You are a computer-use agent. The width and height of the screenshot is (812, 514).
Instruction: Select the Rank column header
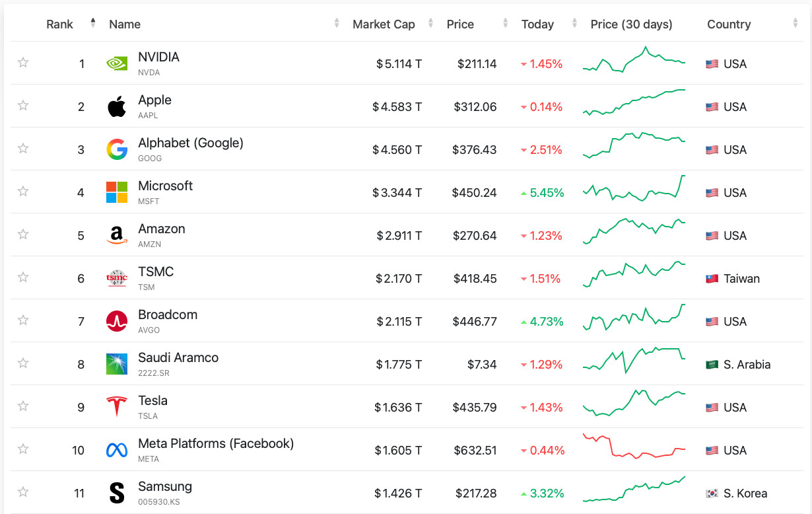pyautogui.click(x=60, y=24)
